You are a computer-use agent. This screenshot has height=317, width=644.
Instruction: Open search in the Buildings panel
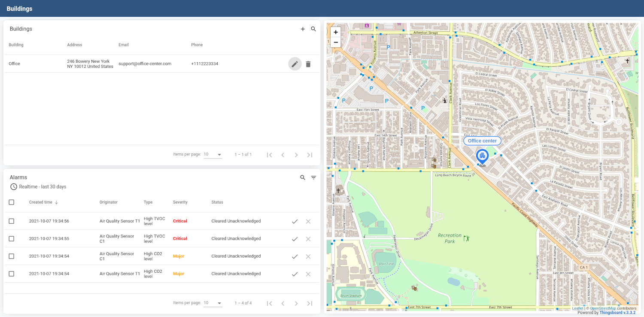click(313, 29)
